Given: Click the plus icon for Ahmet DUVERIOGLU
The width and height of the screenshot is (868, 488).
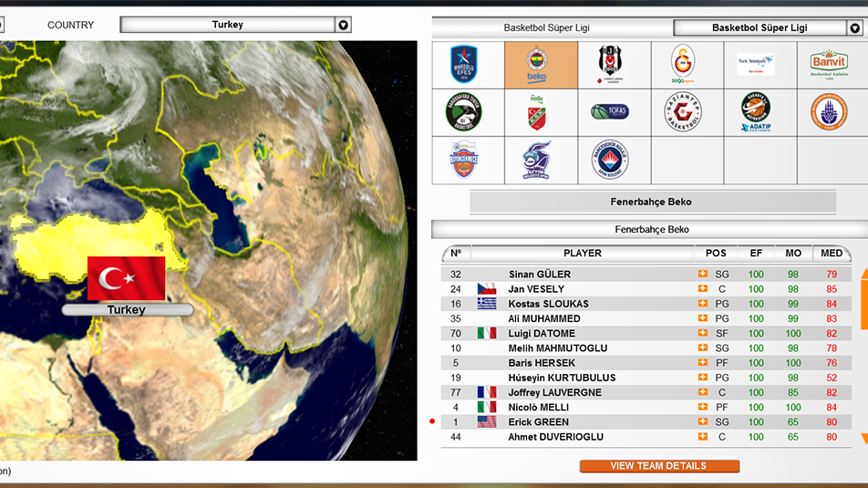Looking at the screenshot, I should point(702,437).
